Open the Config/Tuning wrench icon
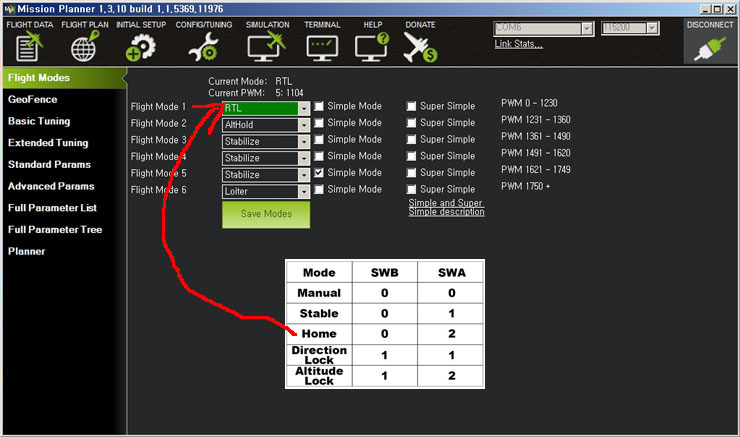740x437 pixels. (203, 48)
